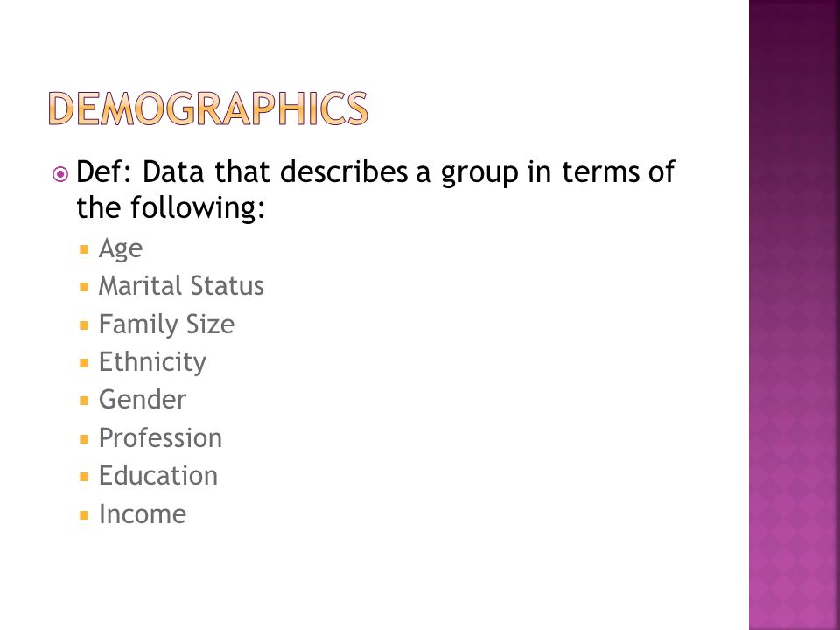Click the DEMOGRAPHICS slide title
840x630 pixels.
(x=208, y=108)
